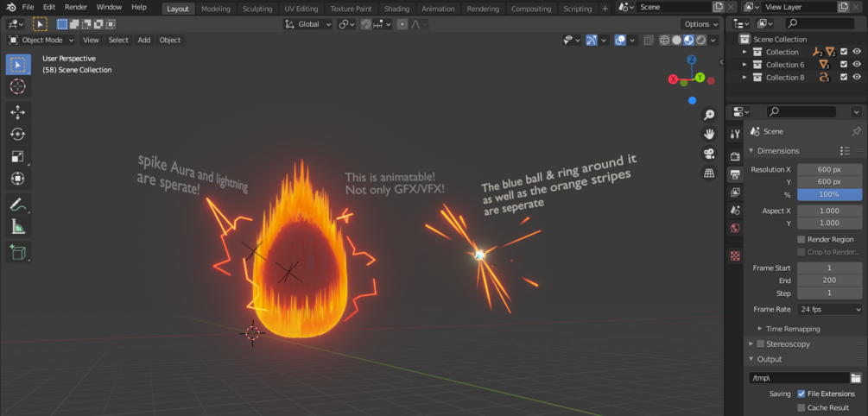The width and height of the screenshot is (868, 416).
Task: Click the Scene name field
Action: click(673, 7)
